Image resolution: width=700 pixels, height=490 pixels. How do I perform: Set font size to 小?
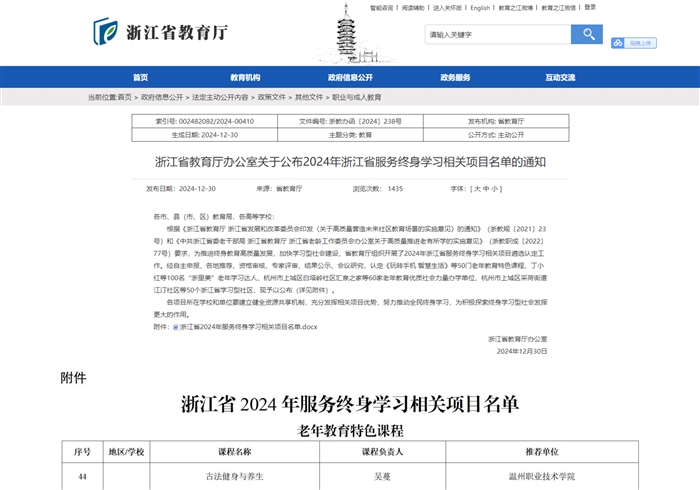pyautogui.click(x=494, y=189)
